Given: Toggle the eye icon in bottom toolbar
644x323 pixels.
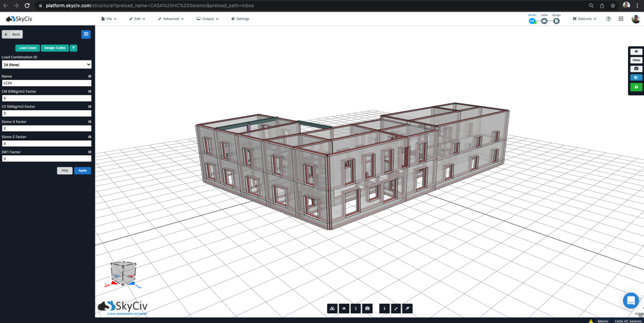Looking at the screenshot, I should click(x=344, y=308).
